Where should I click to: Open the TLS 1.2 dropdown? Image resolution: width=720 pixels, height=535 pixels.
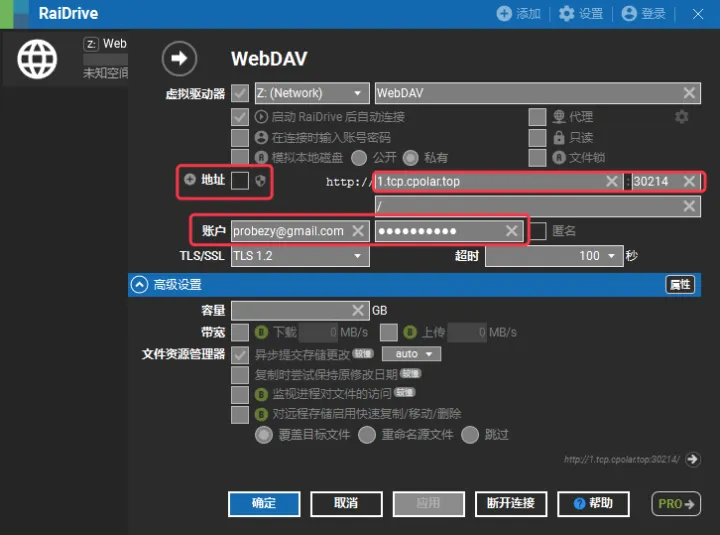point(300,256)
